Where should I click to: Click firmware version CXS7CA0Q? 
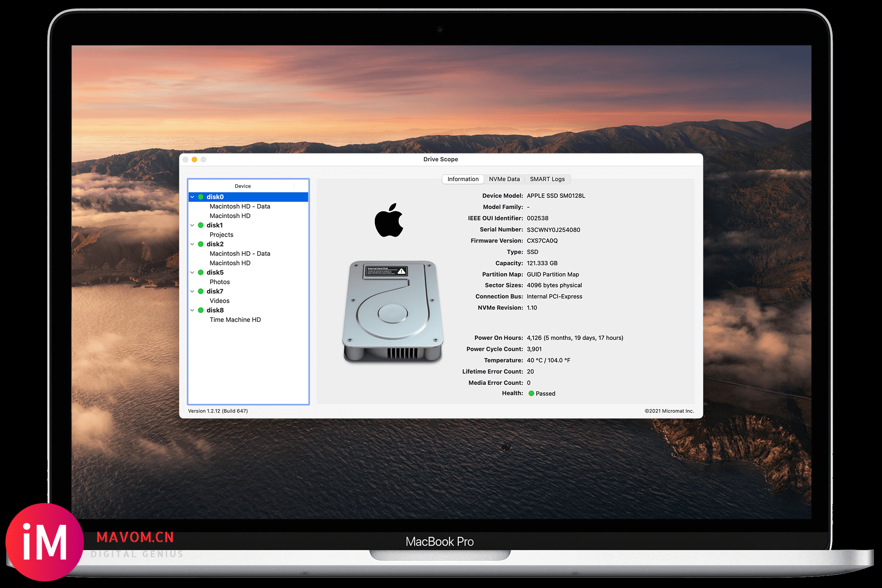542,241
